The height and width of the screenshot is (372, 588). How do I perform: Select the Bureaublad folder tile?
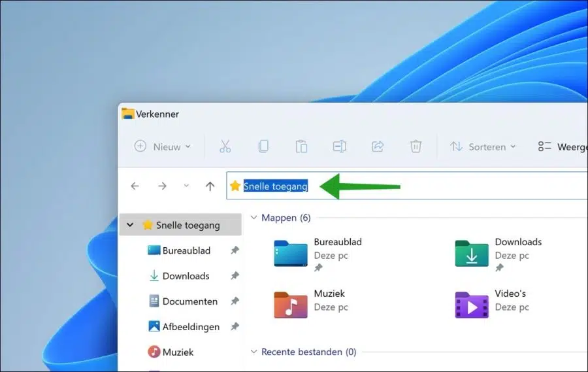point(318,254)
